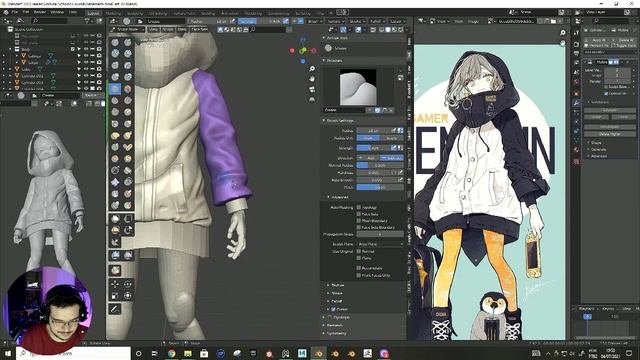Set Radius Unit to Scene
This screenshot has width=640, height=360.
pyautogui.click(x=391, y=138)
